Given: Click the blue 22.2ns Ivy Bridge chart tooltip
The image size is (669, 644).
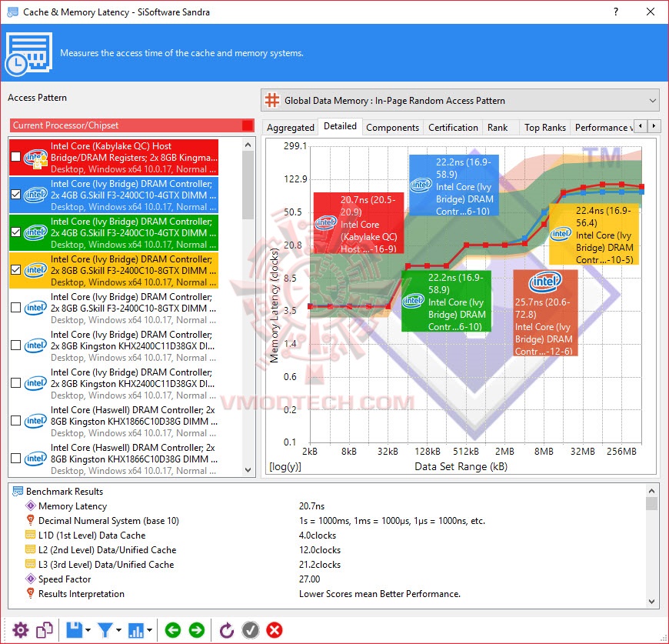Looking at the screenshot, I should 454,185.
